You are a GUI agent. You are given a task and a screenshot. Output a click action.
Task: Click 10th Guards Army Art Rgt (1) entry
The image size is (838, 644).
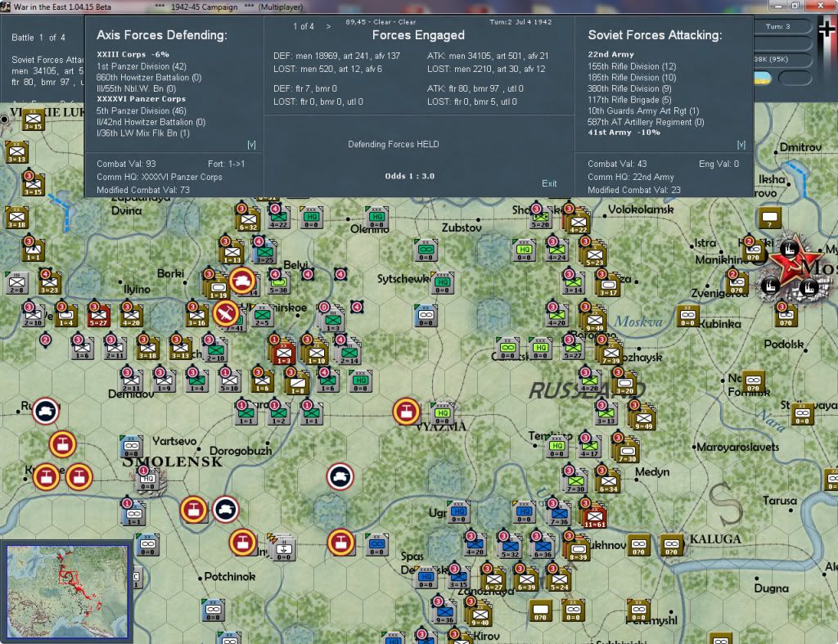(643, 111)
